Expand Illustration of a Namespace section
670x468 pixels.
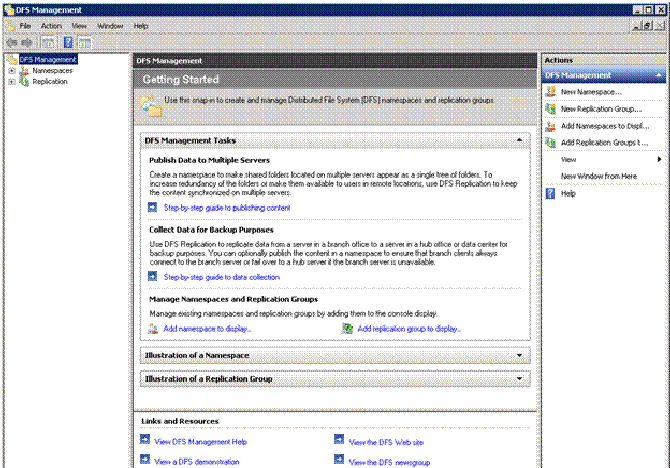tap(519, 355)
